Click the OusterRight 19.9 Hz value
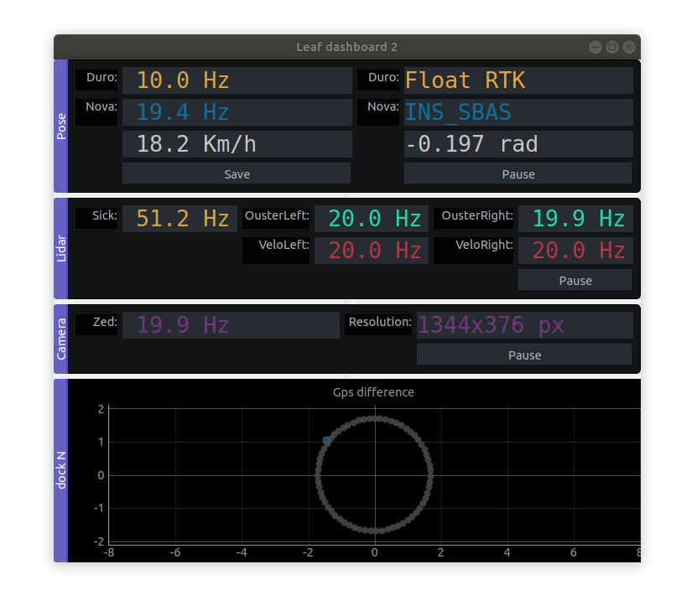This screenshot has height=616, width=697. [575, 219]
